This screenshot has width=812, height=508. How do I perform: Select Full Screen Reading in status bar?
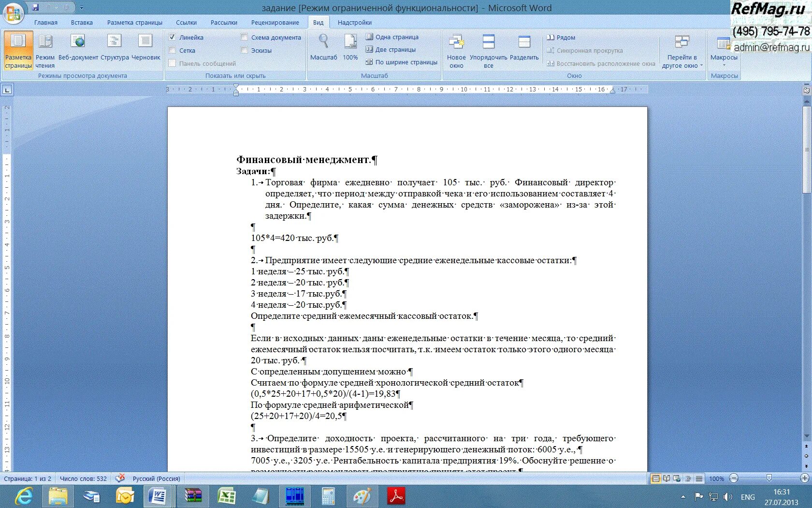click(667, 478)
